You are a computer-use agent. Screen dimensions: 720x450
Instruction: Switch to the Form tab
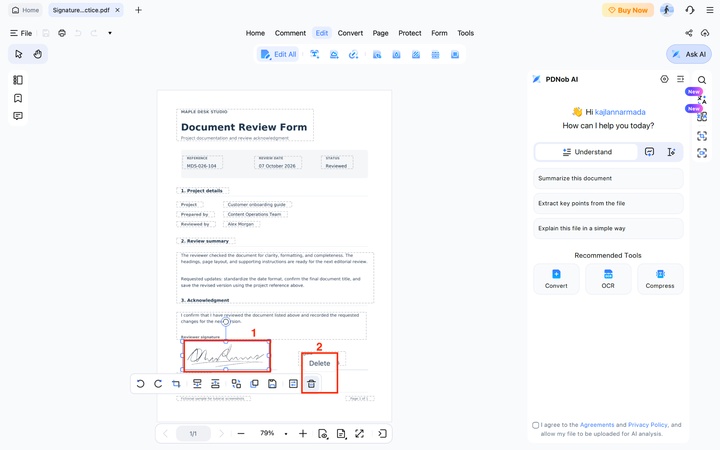coord(439,33)
